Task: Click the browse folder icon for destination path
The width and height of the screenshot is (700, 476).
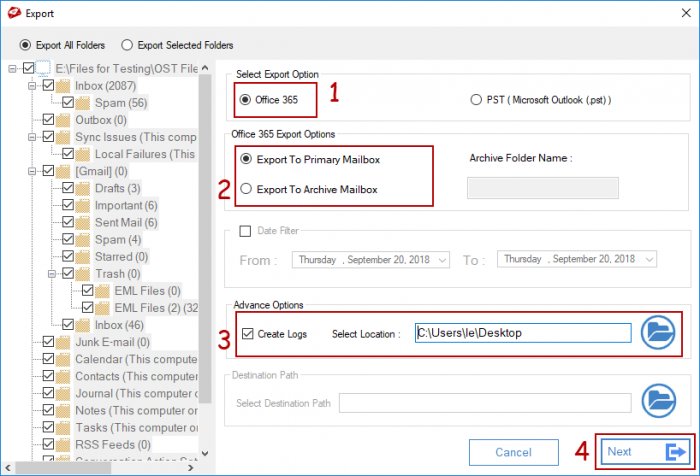Action: pos(658,401)
